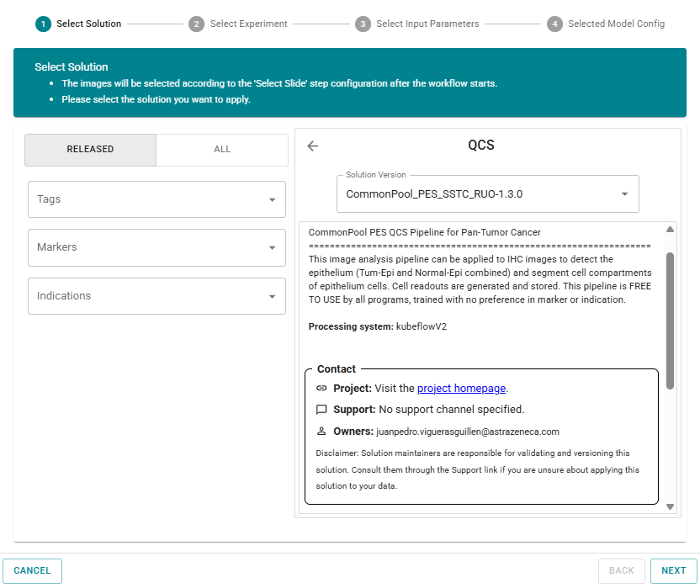Image resolution: width=700 pixels, height=588 pixels.
Task: Switch to the RELEASED solutions toggle
Action: click(90, 150)
